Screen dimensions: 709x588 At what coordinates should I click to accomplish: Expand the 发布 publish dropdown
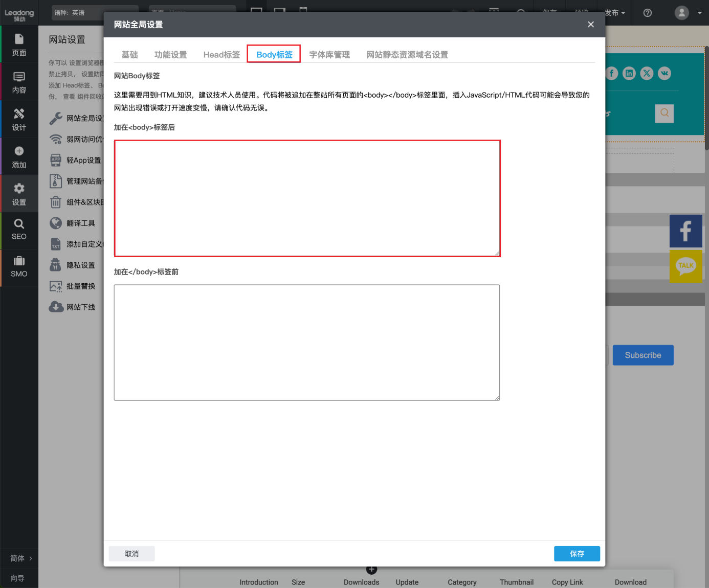pyautogui.click(x=614, y=13)
